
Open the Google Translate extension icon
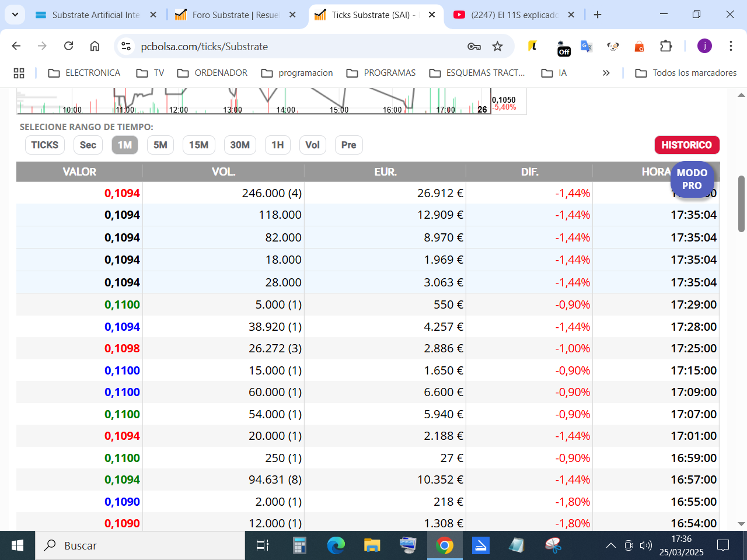click(x=587, y=46)
